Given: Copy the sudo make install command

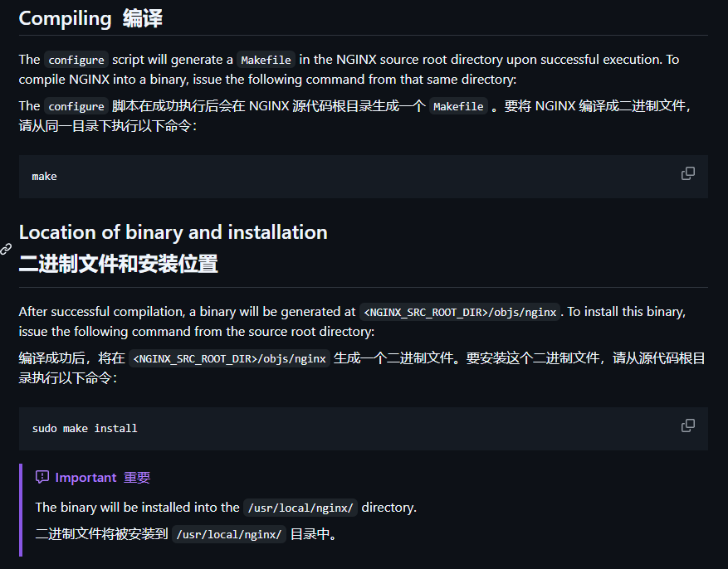Looking at the screenshot, I should coord(687,426).
